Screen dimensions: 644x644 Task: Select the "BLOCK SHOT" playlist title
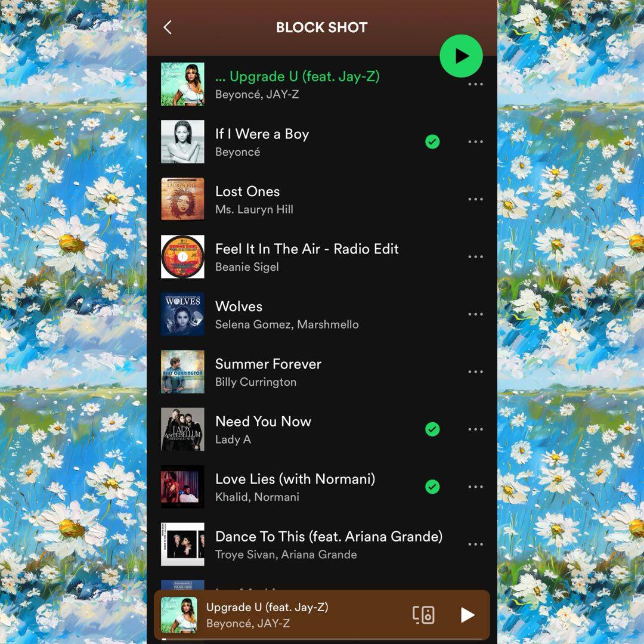(321, 27)
